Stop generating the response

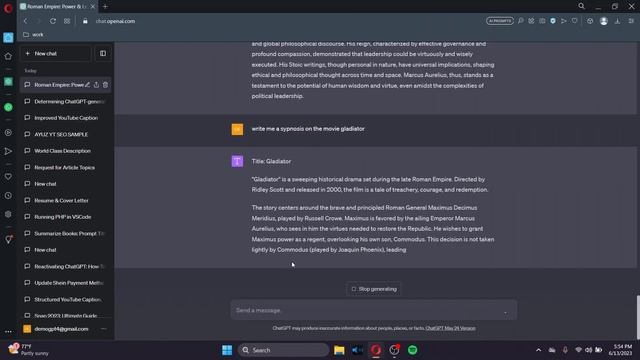373,289
